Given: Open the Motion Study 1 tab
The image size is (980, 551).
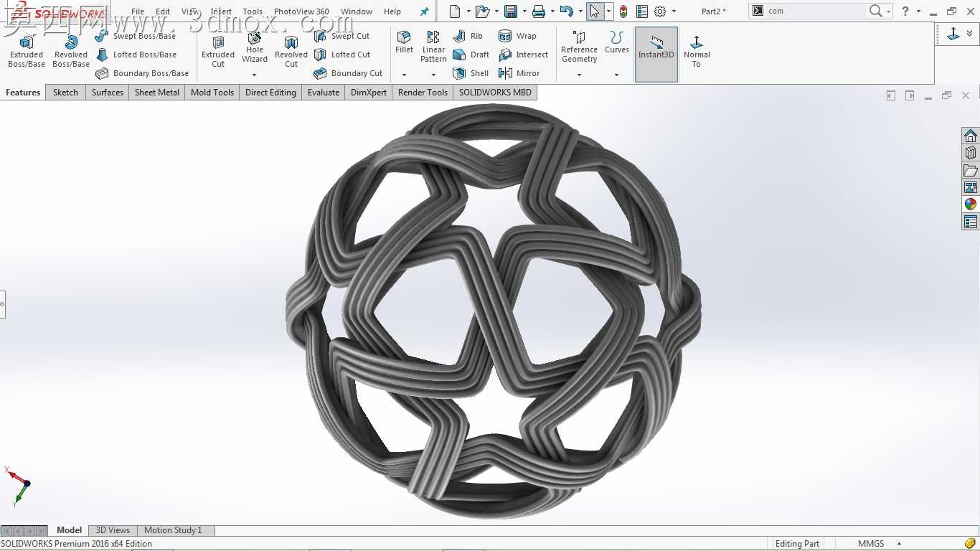Looking at the screenshot, I should 173,530.
